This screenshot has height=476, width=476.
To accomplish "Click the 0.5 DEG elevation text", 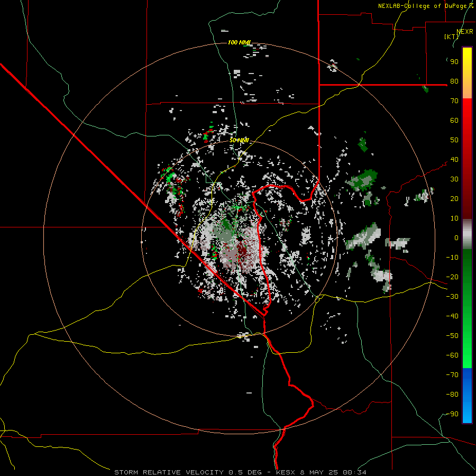I will [x=245, y=472].
